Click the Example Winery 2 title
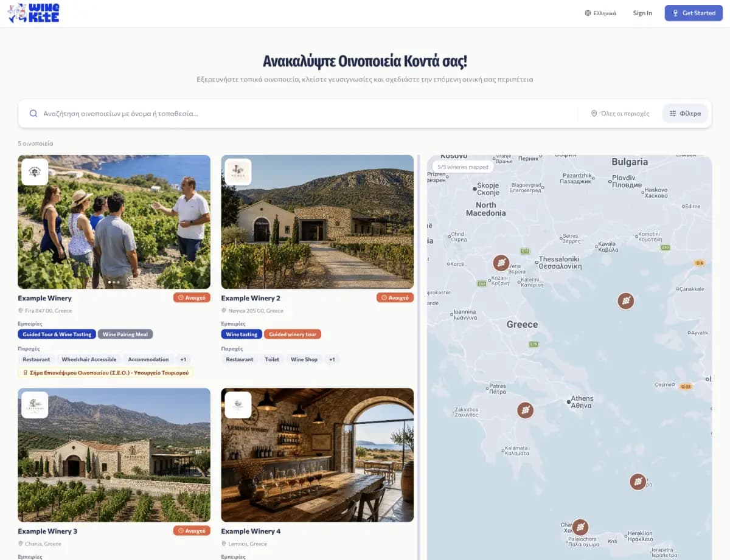The width and height of the screenshot is (730, 560). tap(251, 298)
